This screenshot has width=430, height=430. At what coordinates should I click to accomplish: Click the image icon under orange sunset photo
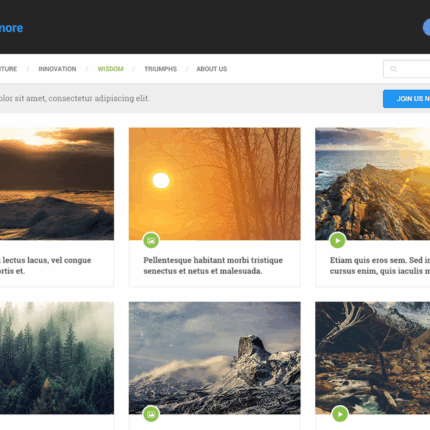point(151,240)
